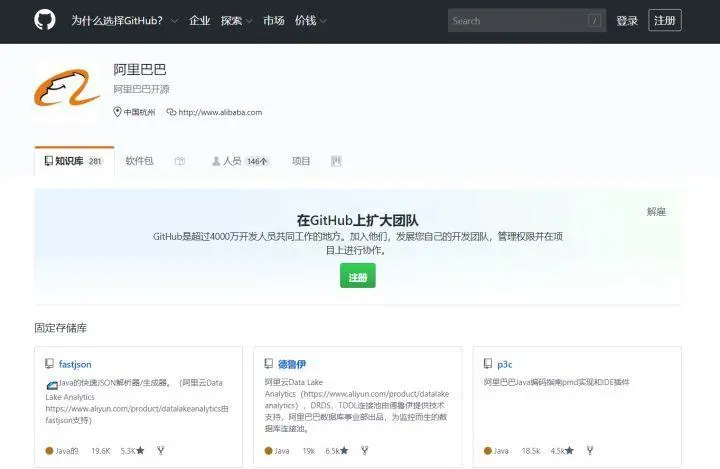Click the person icon in 人员 tab
The image size is (720, 469).
[216, 161]
